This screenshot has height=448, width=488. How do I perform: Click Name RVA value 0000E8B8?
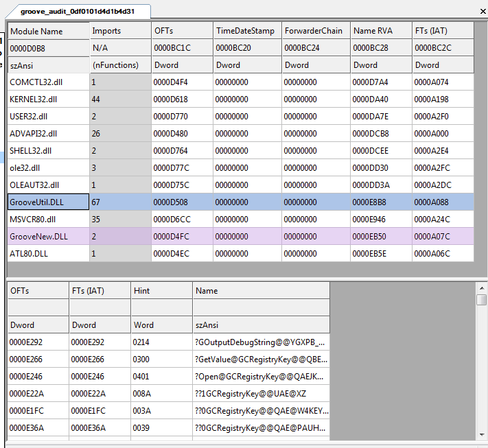click(381, 202)
